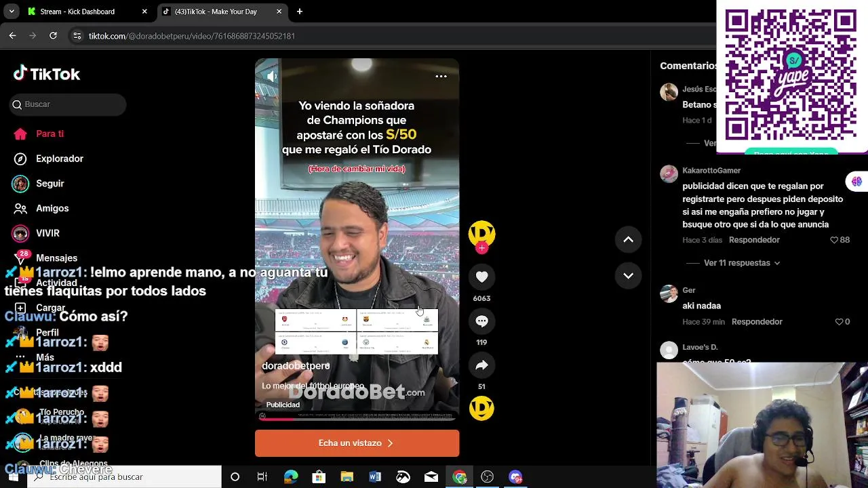Click Ger's avatar in comments
The width and height of the screenshot is (868, 488).
tap(669, 293)
